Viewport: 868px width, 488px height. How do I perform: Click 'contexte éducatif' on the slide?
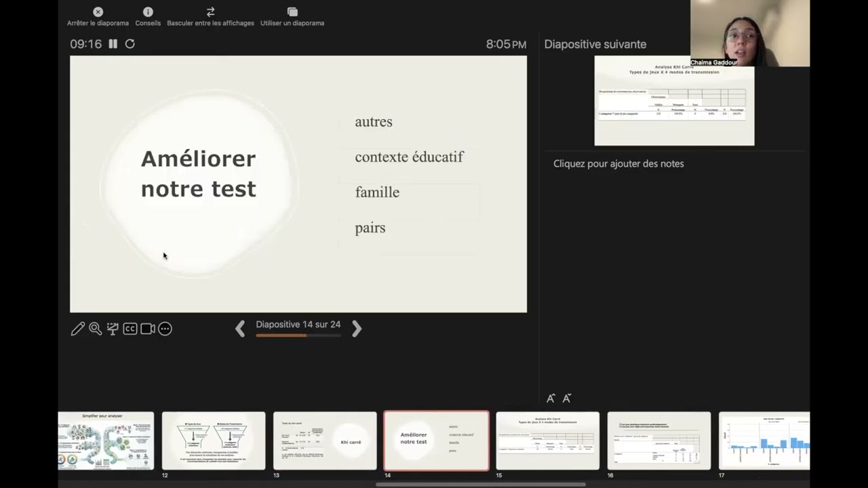(x=409, y=157)
